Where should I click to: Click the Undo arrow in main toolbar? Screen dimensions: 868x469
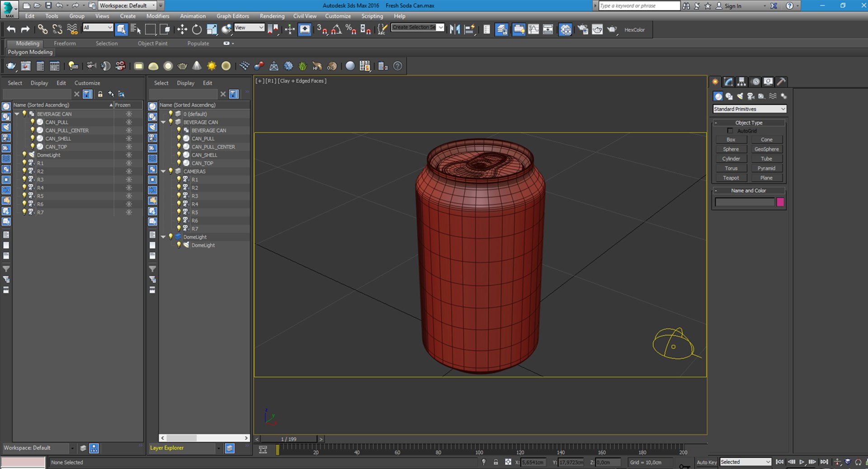pyautogui.click(x=11, y=30)
